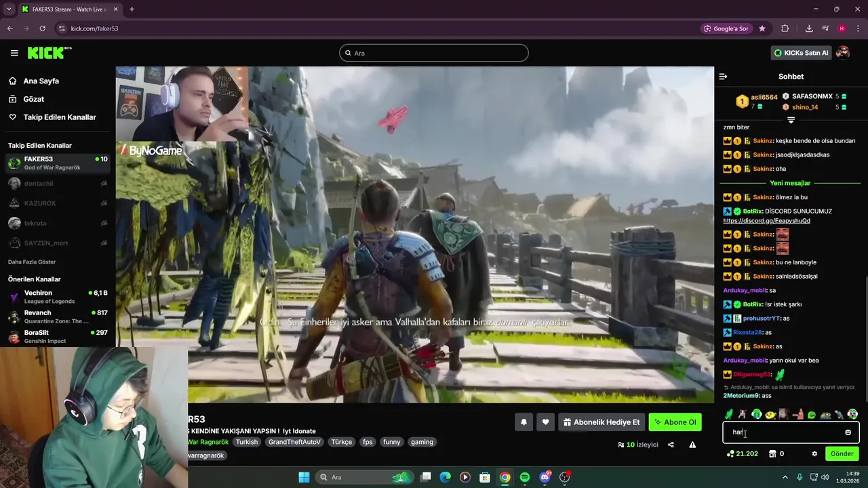
Task: Click the Abone Ol subscribe button
Action: point(675,422)
